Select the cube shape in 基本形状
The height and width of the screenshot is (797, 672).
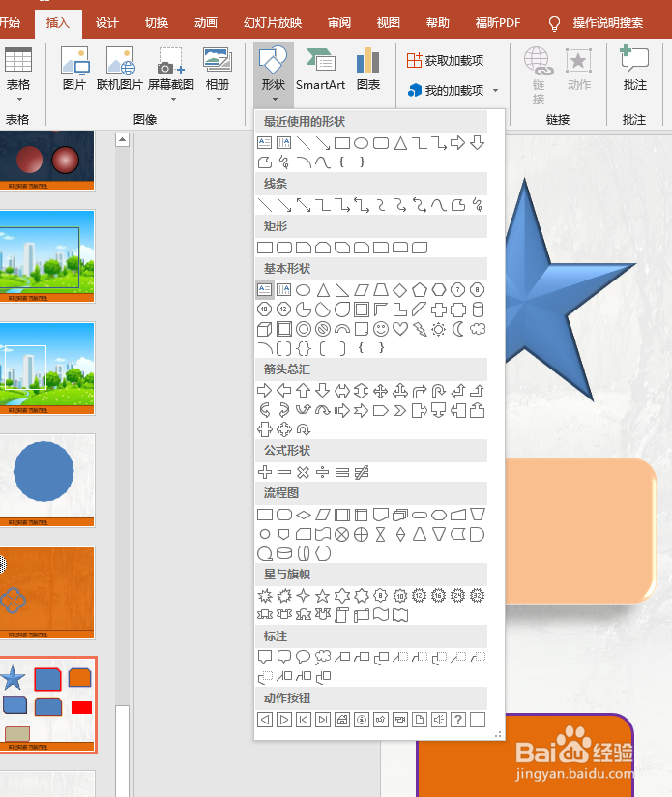tap(265, 329)
